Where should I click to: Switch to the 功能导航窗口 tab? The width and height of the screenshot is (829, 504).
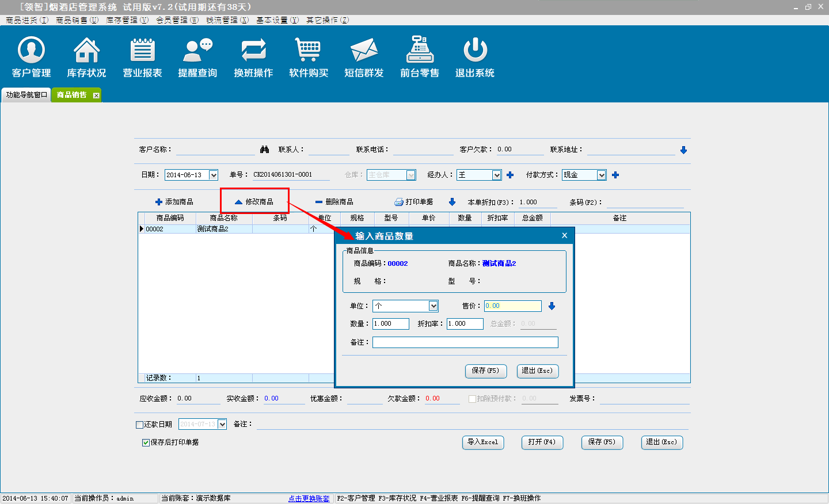tap(26, 95)
